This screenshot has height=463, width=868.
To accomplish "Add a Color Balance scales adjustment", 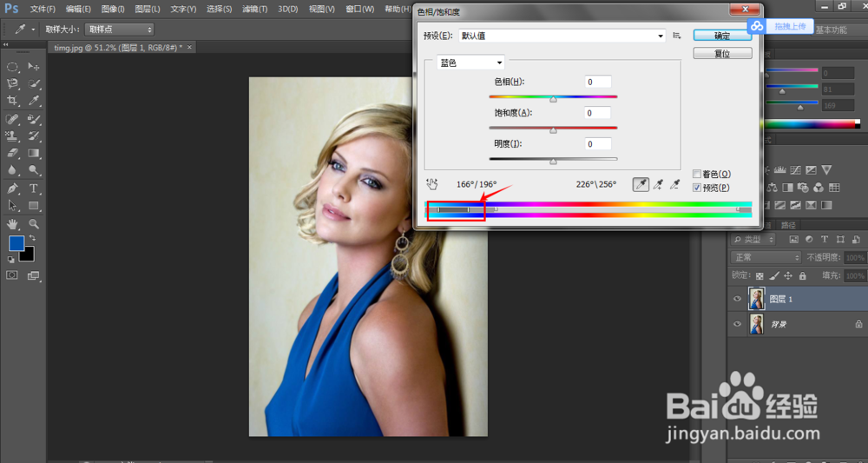I will [x=773, y=188].
